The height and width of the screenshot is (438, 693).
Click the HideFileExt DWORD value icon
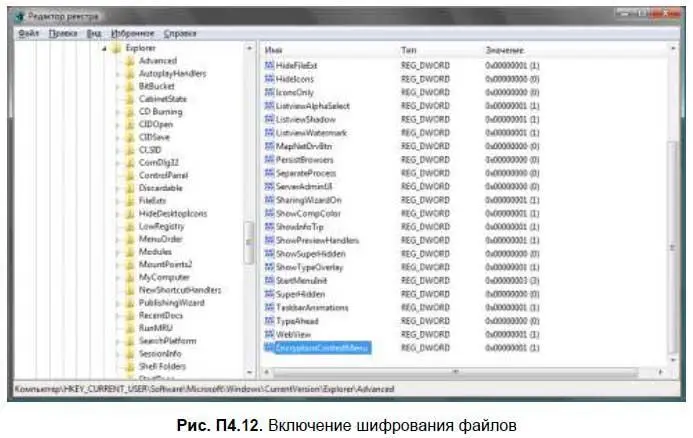[x=269, y=65]
